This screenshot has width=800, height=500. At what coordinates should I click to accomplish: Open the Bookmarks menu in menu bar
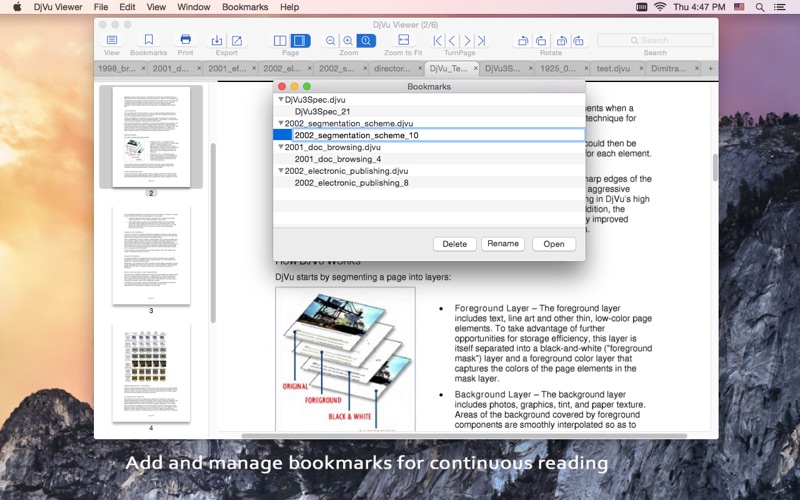245,7
